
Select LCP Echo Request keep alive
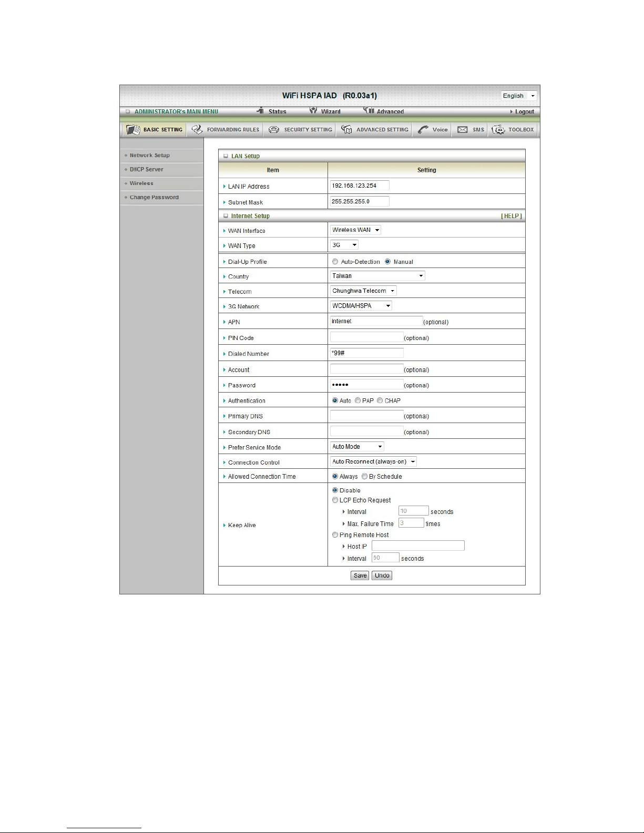click(335, 500)
